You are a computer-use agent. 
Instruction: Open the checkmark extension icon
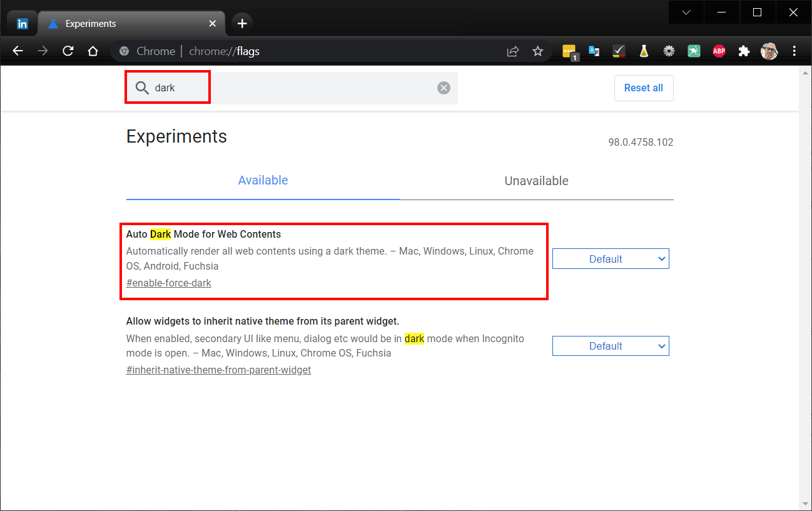click(619, 51)
